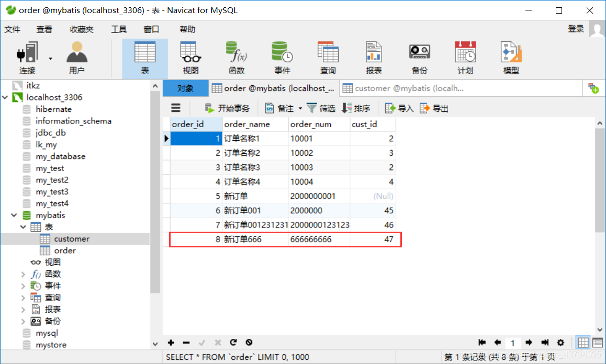This screenshot has height=364, width=606.
Task: Switch to the order @mybatis tab
Action: click(x=274, y=88)
